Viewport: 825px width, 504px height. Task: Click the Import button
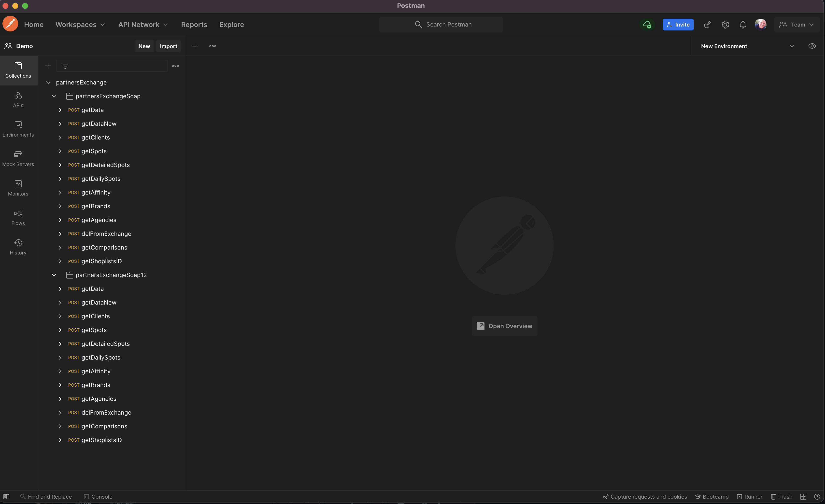169,46
